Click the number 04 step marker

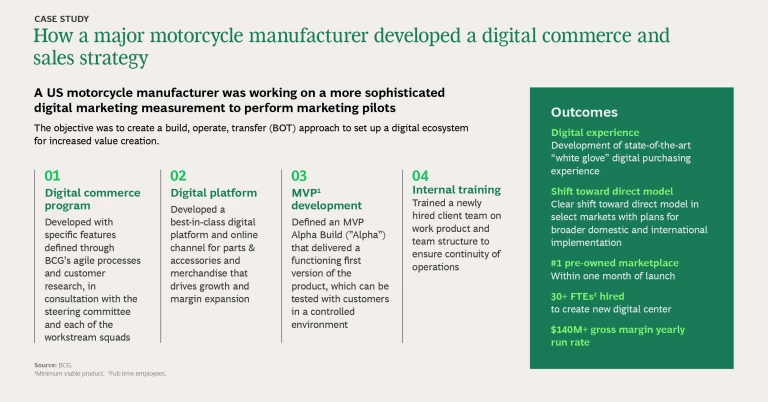click(x=421, y=175)
